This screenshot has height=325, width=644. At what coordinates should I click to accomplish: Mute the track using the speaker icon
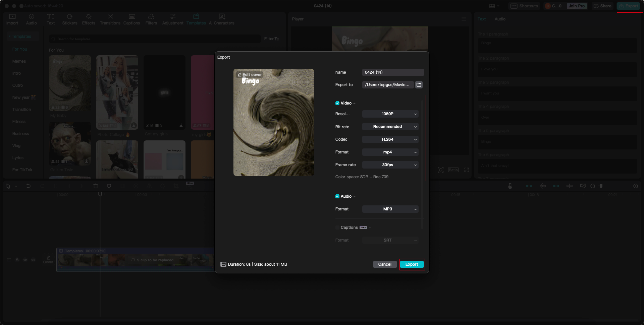tap(33, 260)
